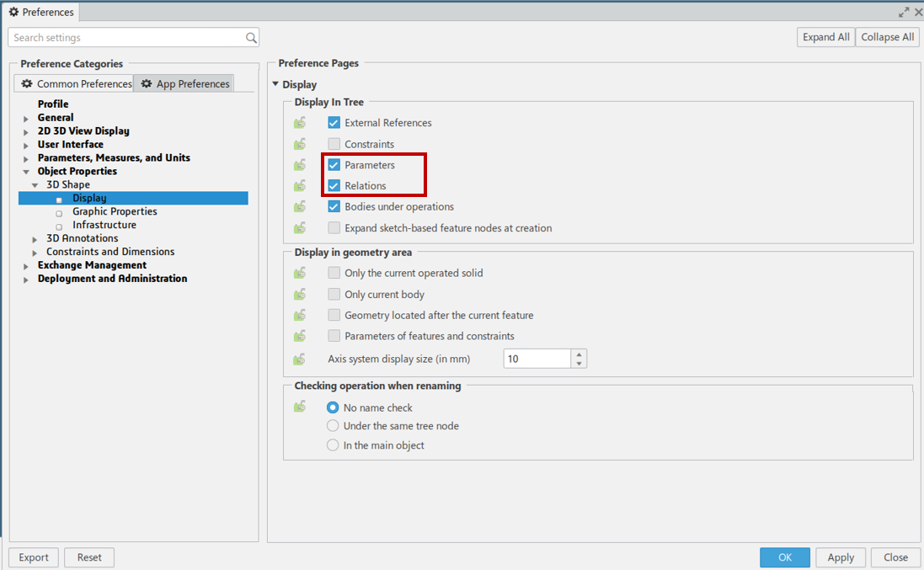Click the lock icon next to Constraints
The image size is (924, 570).
click(x=299, y=145)
